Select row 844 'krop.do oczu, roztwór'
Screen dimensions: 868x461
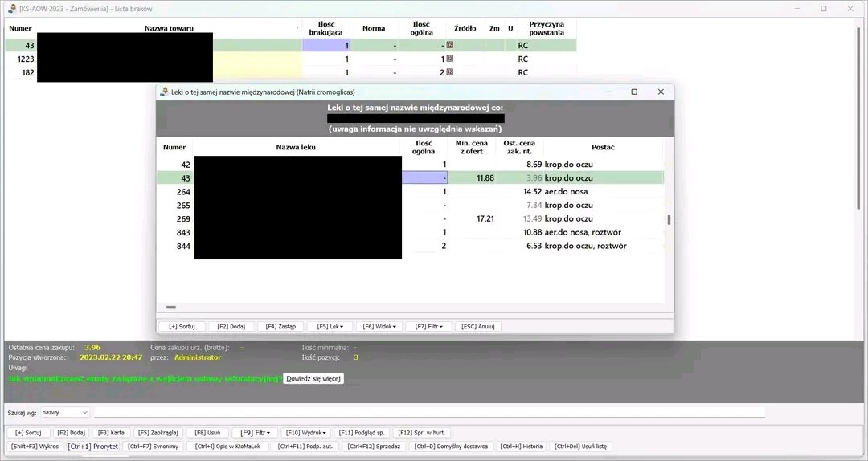coord(410,246)
